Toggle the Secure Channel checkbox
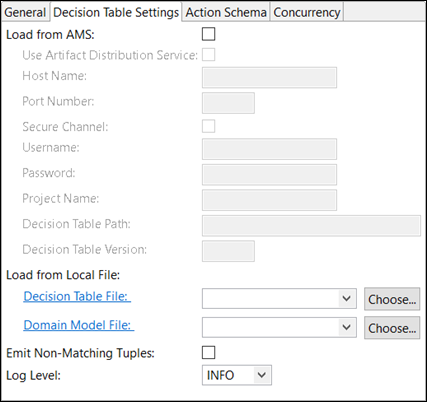Image resolution: width=427 pixels, height=402 pixels. point(209,126)
